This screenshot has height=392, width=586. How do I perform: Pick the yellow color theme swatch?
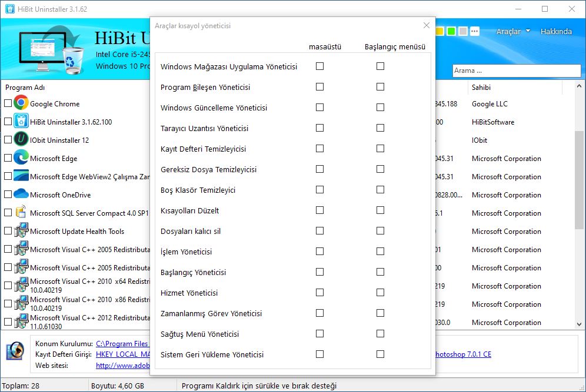click(440, 31)
